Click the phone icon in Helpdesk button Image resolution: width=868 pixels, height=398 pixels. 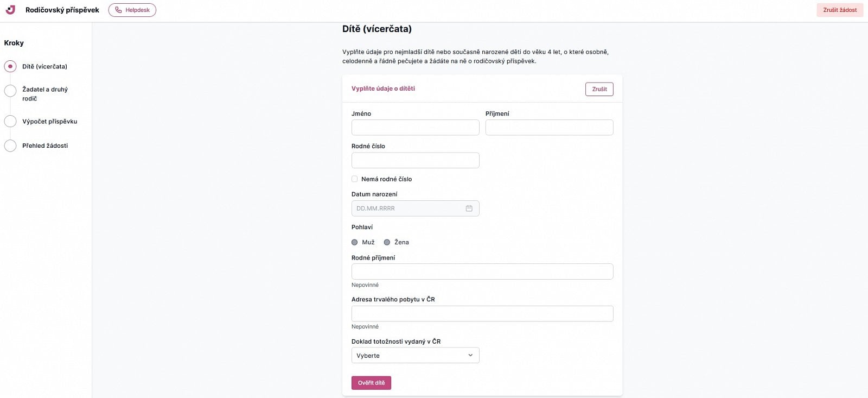click(118, 10)
